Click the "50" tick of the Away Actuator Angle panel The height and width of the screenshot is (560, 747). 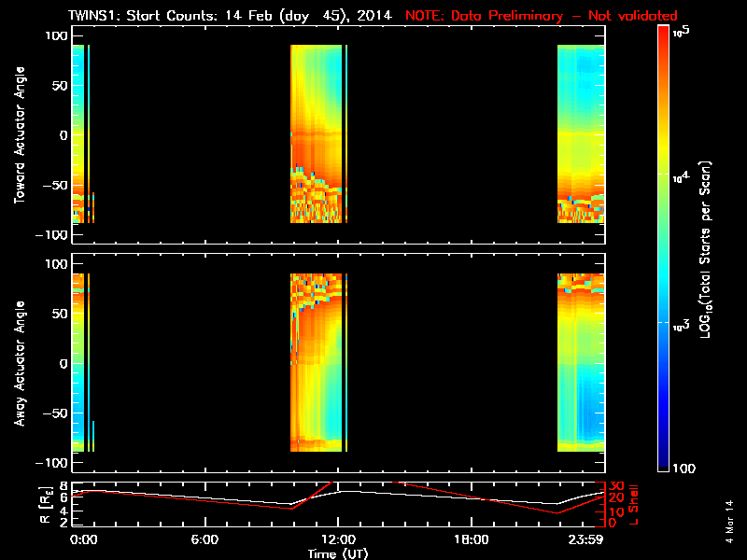pyautogui.click(x=60, y=314)
